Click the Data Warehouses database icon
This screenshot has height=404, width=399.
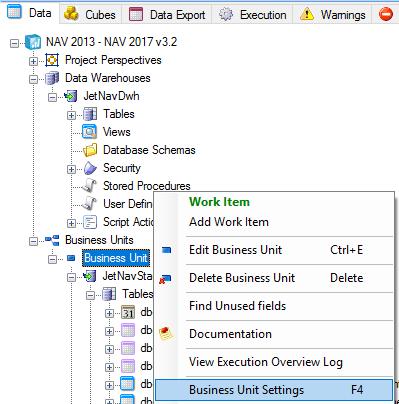(x=52, y=78)
